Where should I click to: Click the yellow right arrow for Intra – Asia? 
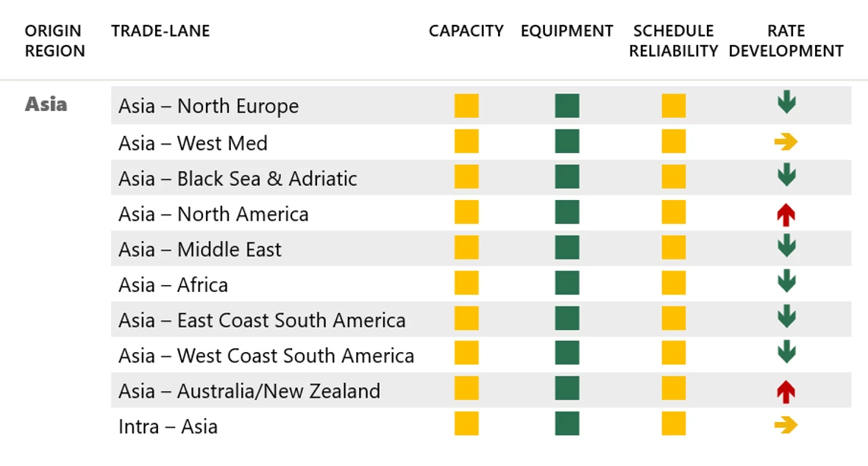tap(786, 425)
